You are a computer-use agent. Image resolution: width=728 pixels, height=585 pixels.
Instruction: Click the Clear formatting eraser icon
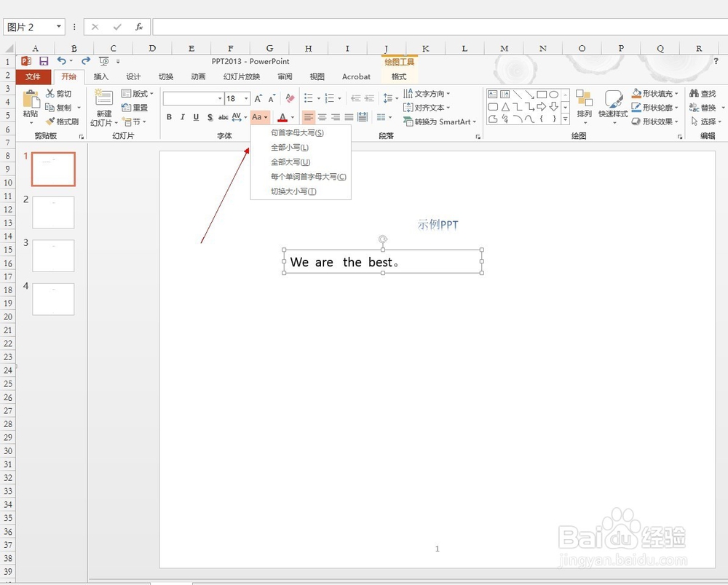pos(290,98)
